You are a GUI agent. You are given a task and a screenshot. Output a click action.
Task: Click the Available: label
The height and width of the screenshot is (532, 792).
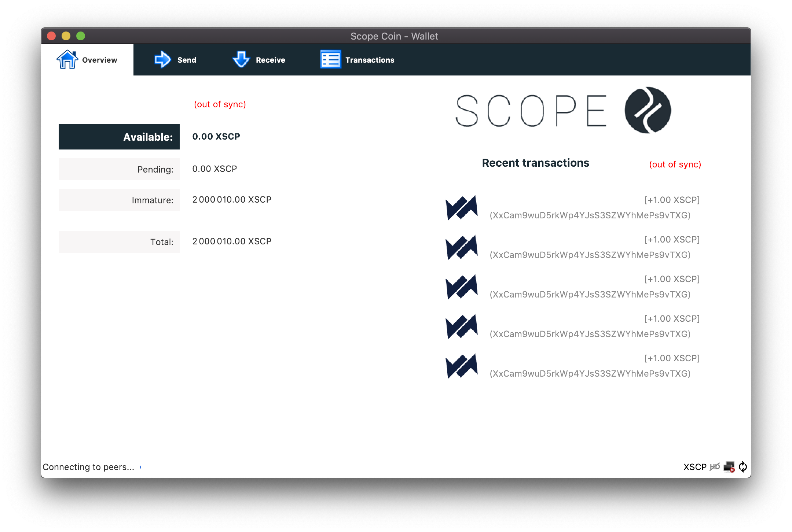pos(119,137)
